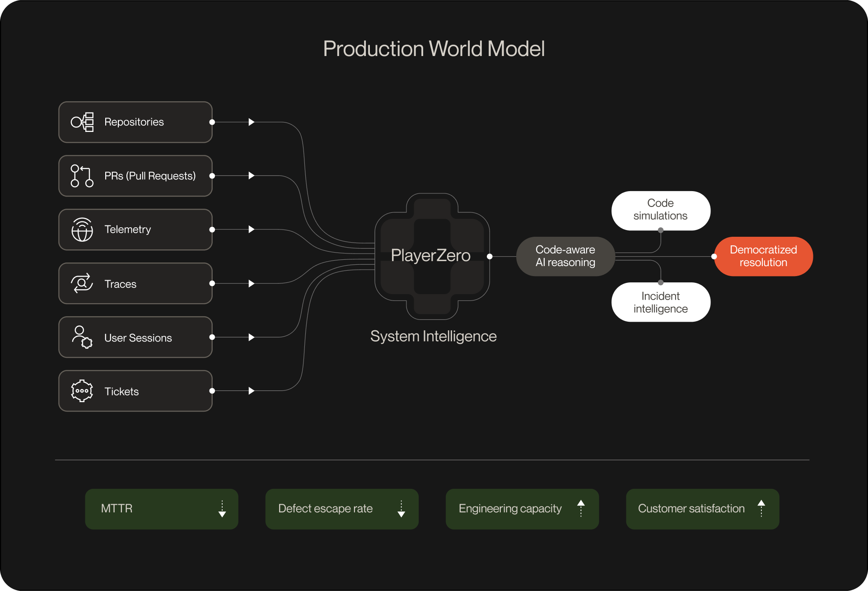Click the System Intelligence caption
This screenshot has height=591, width=868.
(x=433, y=336)
